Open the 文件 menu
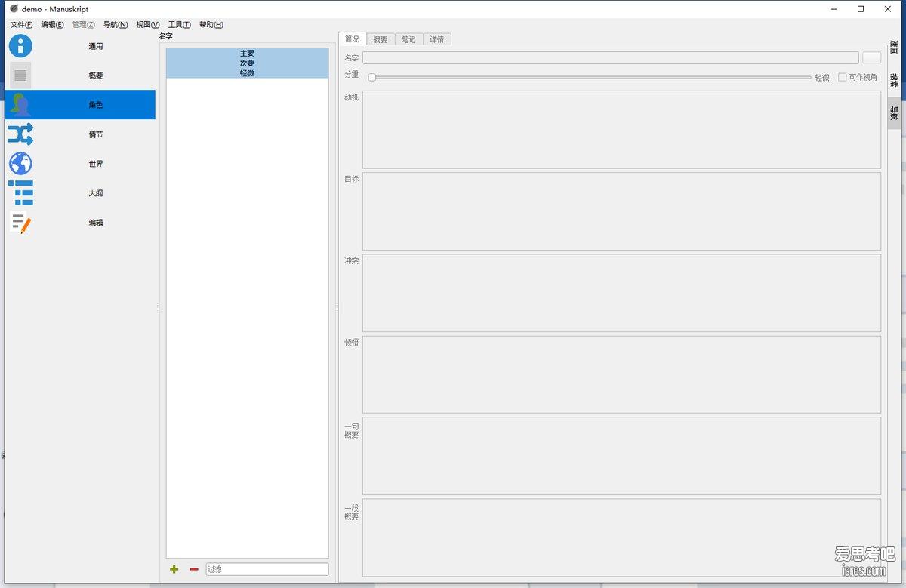The image size is (906, 588). (21, 25)
